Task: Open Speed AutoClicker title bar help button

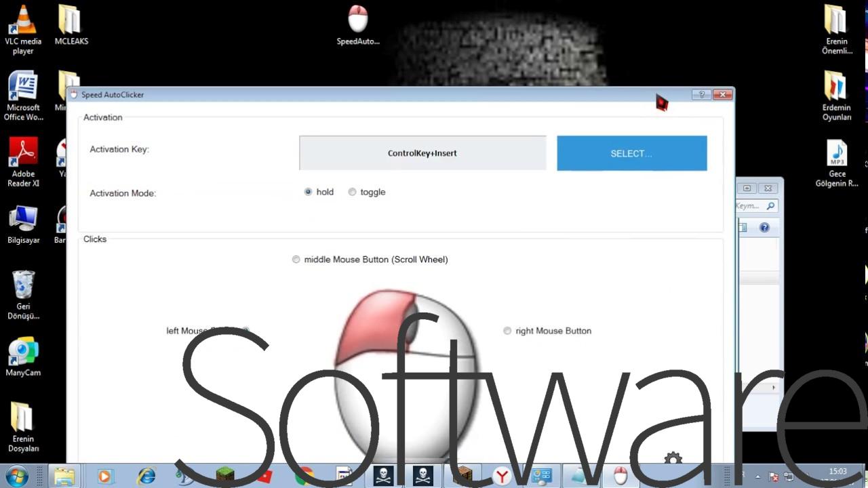Action: click(x=701, y=94)
